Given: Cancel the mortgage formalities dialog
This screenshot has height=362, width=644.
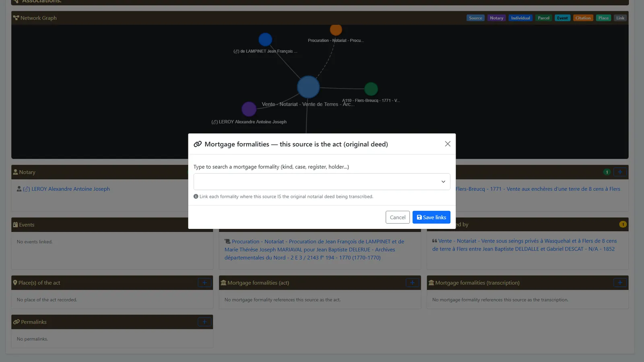Looking at the screenshot, I should pyautogui.click(x=397, y=217).
